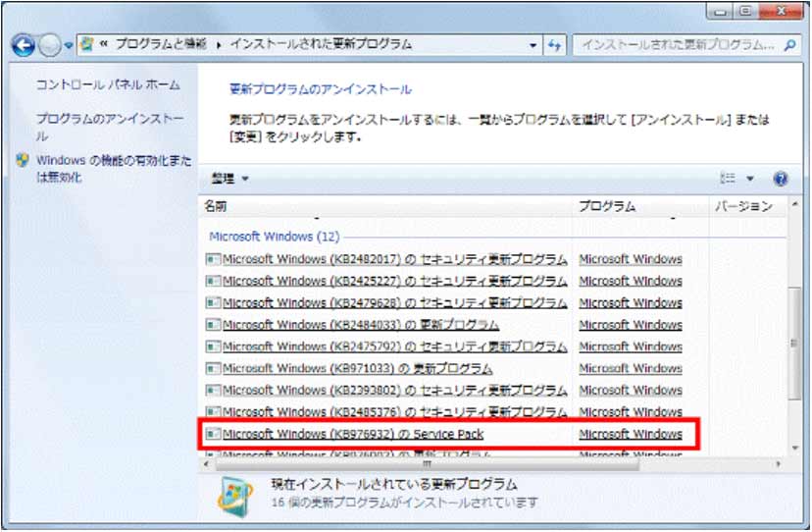Image resolution: width=812 pixels, height=532 pixels.
Task: Click the vertical scrollbar up arrow
Action: (795, 205)
